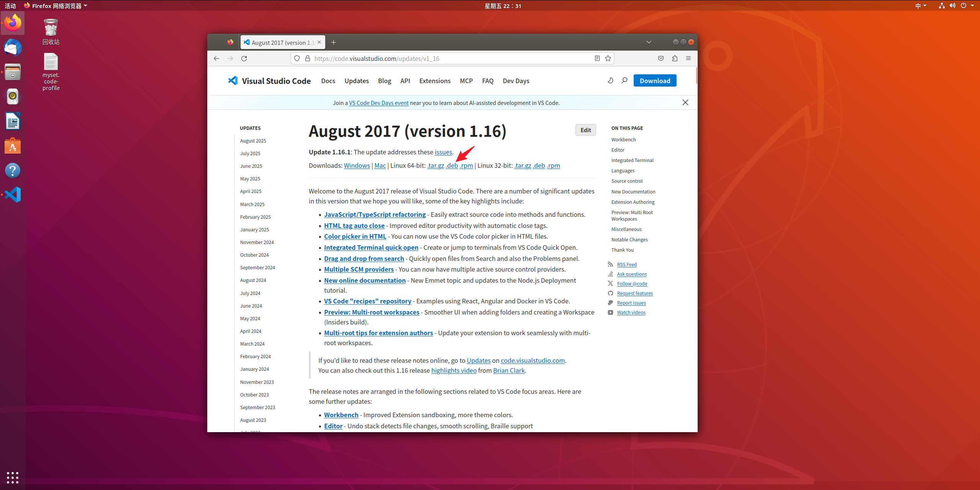980x490 pixels.
Task: Open site search magnifier icon
Action: click(624, 80)
